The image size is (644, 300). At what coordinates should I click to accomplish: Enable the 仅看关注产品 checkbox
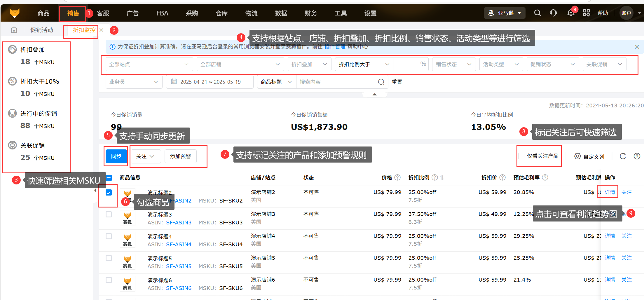coord(521,156)
